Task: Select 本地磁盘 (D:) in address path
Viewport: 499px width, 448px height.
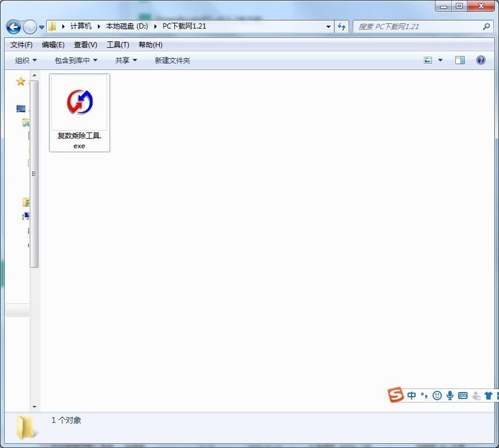Action: 126,26
